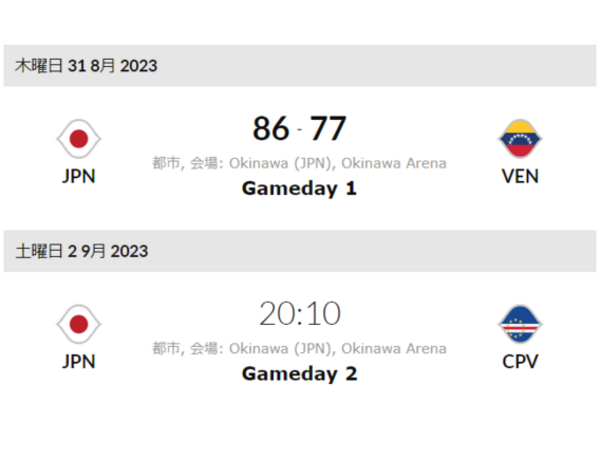The height and width of the screenshot is (450, 600).
Task: Open the 20:10 tip-off time
Action: (x=300, y=313)
